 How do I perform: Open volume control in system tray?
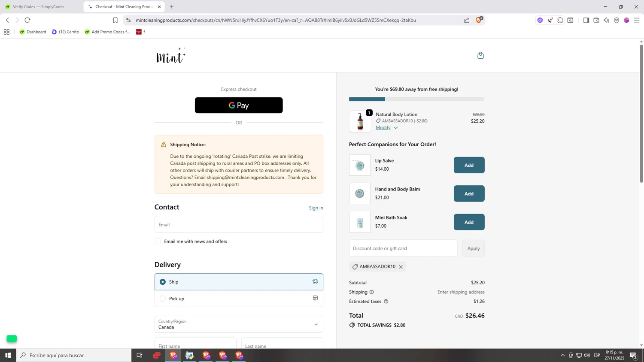click(587, 355)
